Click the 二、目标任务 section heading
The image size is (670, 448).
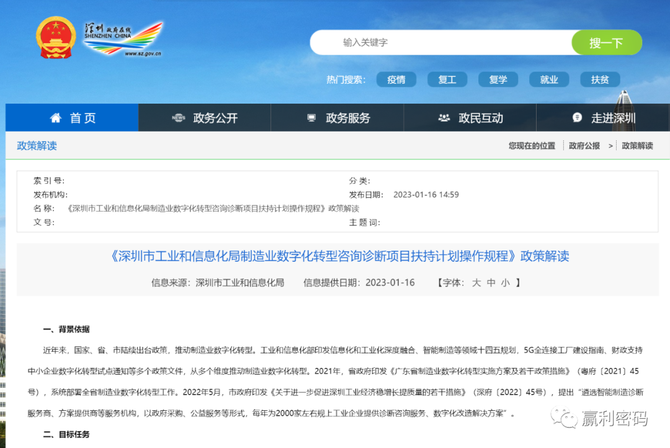click(66, 434)
